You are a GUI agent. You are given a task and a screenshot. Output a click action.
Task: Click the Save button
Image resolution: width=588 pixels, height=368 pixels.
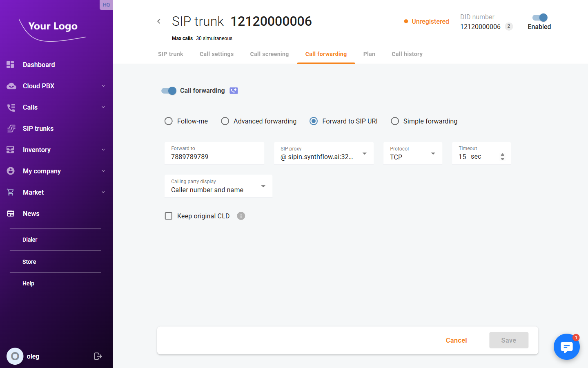point(508,340)
